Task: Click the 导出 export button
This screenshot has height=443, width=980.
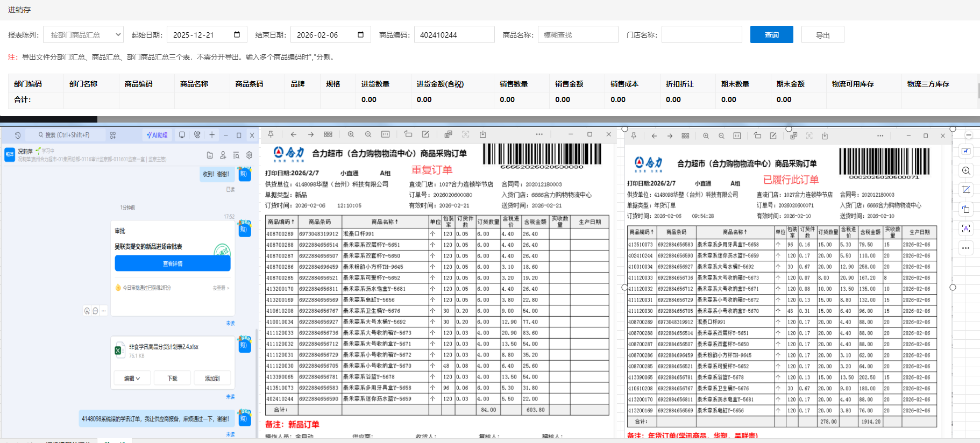Action: 822,35
